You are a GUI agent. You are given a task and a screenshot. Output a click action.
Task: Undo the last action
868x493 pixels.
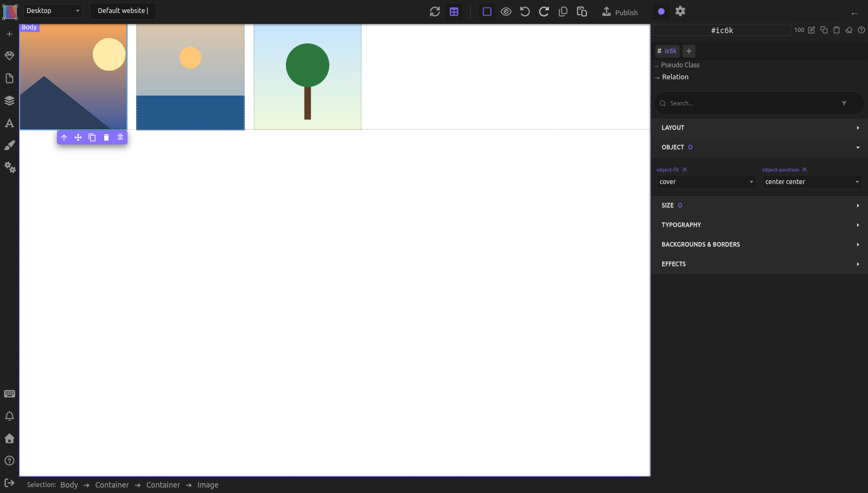(525, 11)
